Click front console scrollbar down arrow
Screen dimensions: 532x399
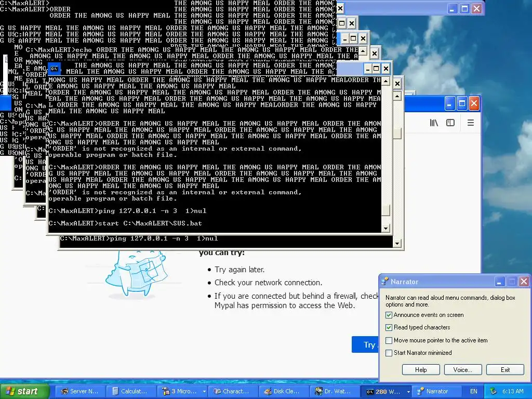(386, 229)
